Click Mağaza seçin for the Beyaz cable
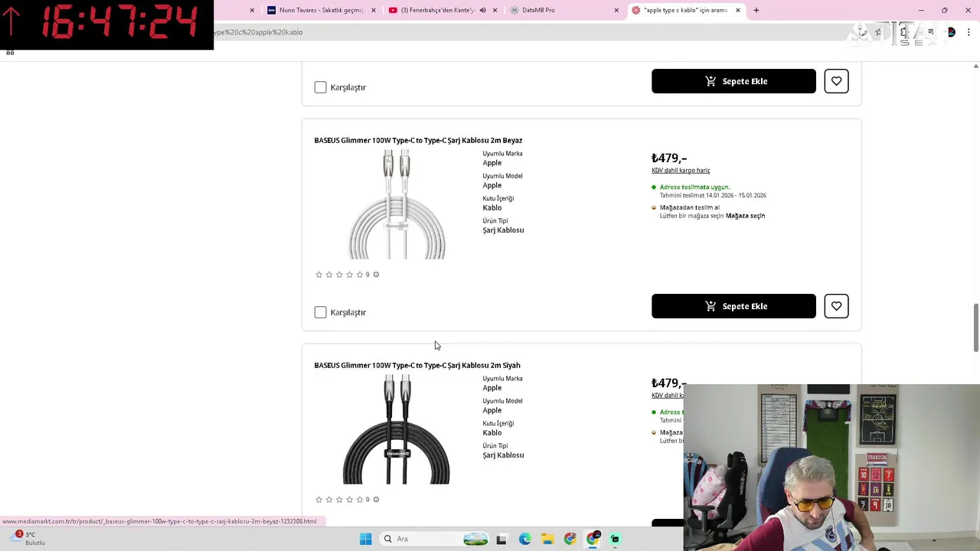 coord(745,216)
